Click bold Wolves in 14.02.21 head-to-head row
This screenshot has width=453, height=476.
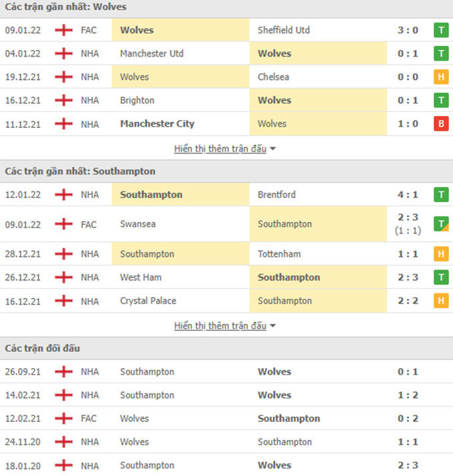tap(274, 395)
